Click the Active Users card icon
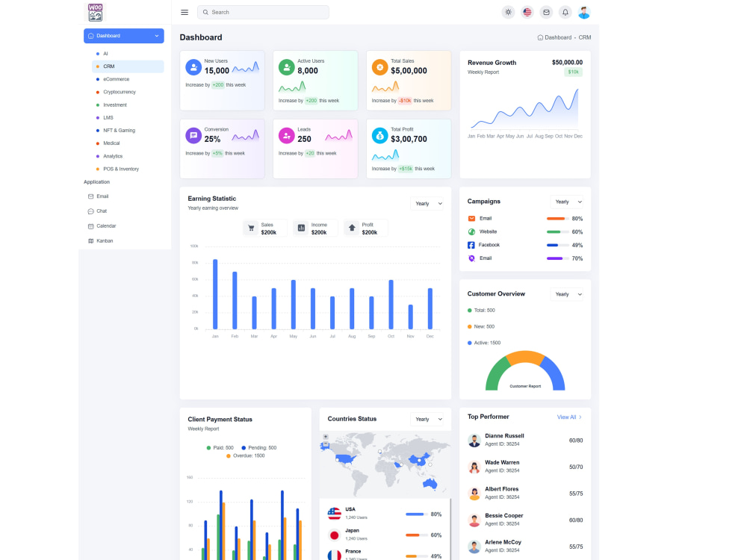Image resolution: width=747 pixels, height=560 pixels. (x=286, y=67)
